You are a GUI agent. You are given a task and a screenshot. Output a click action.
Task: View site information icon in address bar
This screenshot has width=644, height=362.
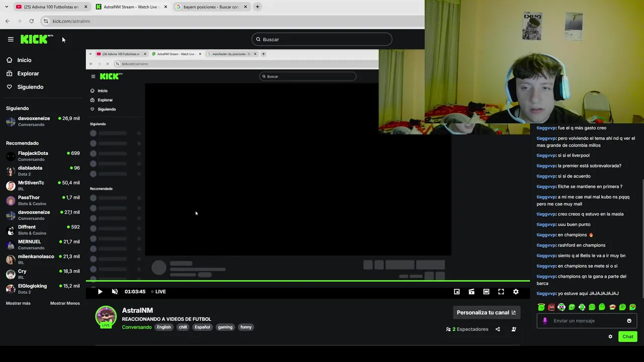pyautogui.click(x=46, y=21)
